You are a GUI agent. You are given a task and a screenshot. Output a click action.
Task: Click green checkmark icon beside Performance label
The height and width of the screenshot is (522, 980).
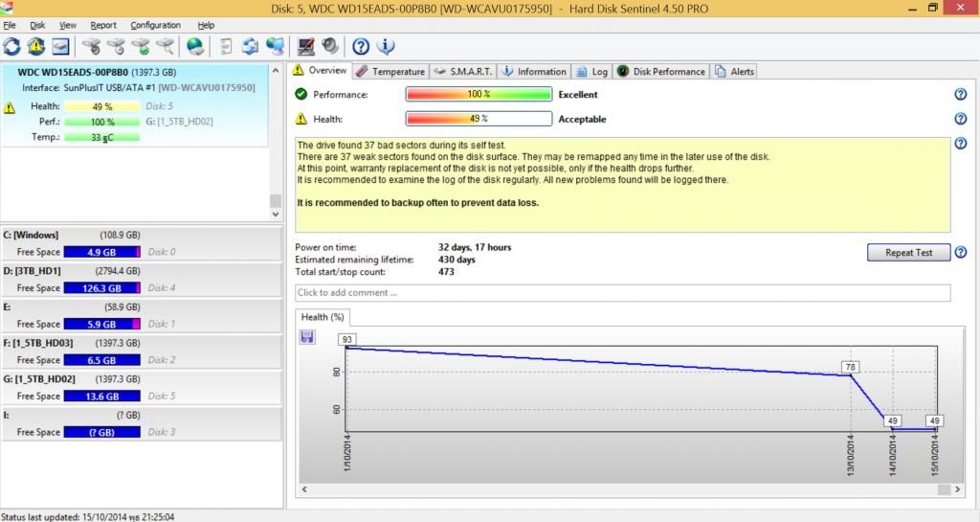click(x=301, y=95)
